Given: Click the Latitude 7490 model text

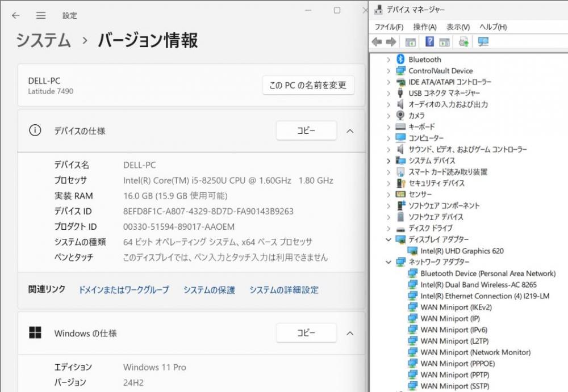Looking at the screenshot, I should click(x=51, y=91).
